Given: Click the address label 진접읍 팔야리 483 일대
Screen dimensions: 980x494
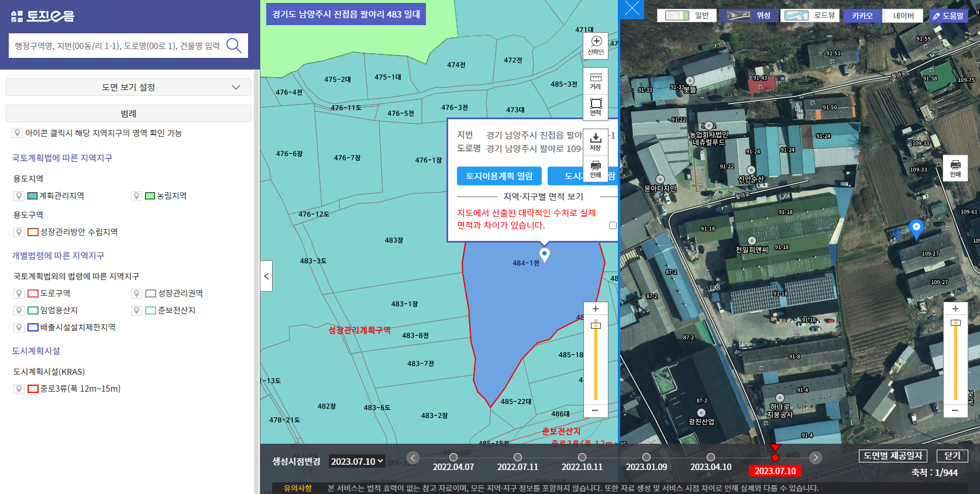Looking at the screenshot, I should pyautogui.click(x=346, y=14).
